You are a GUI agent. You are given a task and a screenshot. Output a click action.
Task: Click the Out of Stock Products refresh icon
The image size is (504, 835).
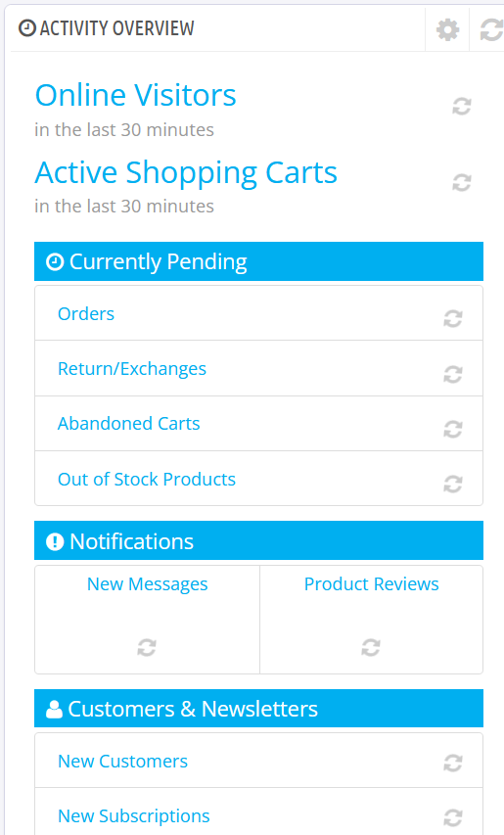(x=453, y=485)
